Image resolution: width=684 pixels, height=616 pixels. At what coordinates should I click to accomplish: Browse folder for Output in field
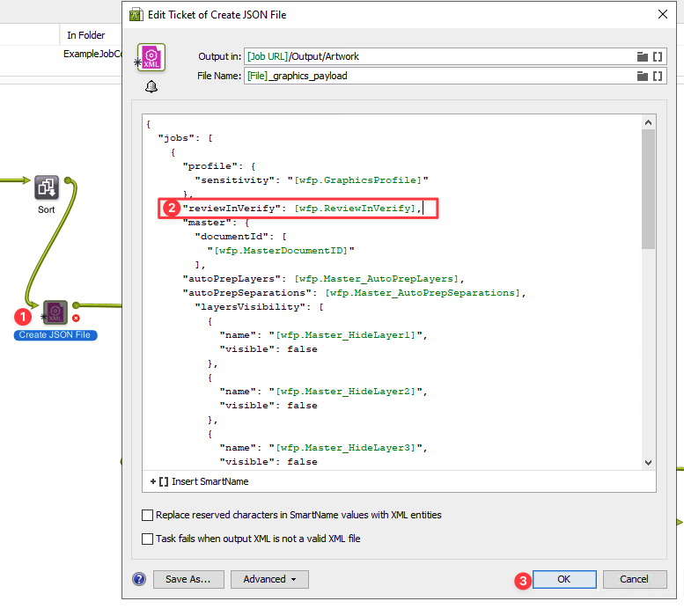(x=642, y=56)
